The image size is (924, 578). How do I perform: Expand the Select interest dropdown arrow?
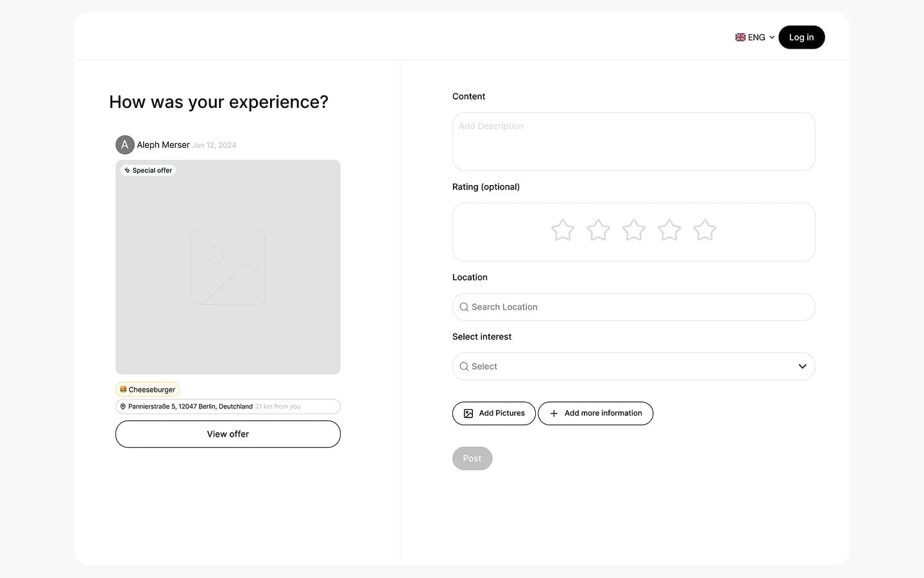(x=802, y=366)
